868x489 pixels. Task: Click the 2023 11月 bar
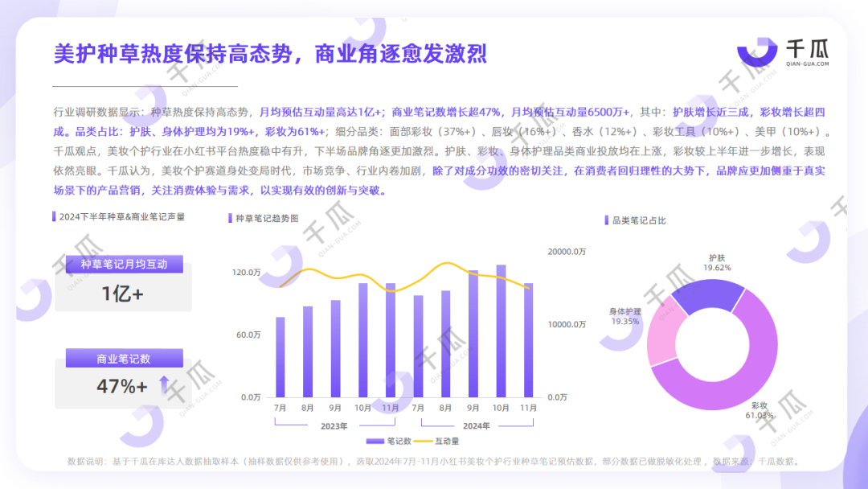[x=391, y=340]
